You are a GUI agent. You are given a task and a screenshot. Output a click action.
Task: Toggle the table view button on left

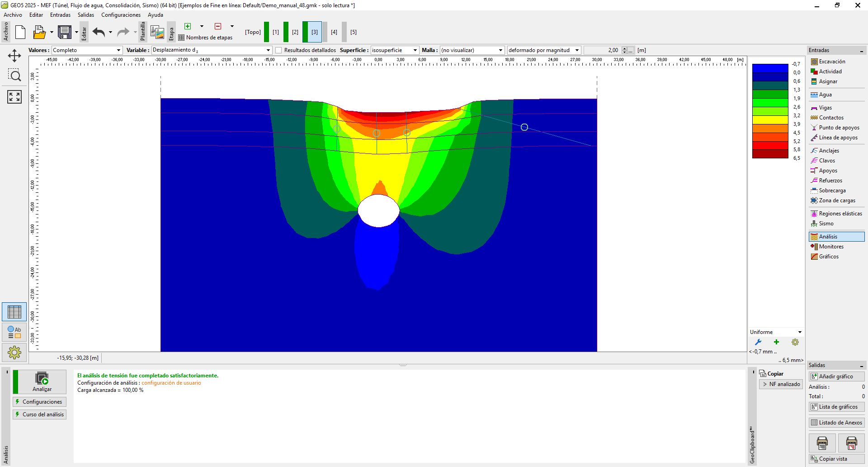point(14,312)
